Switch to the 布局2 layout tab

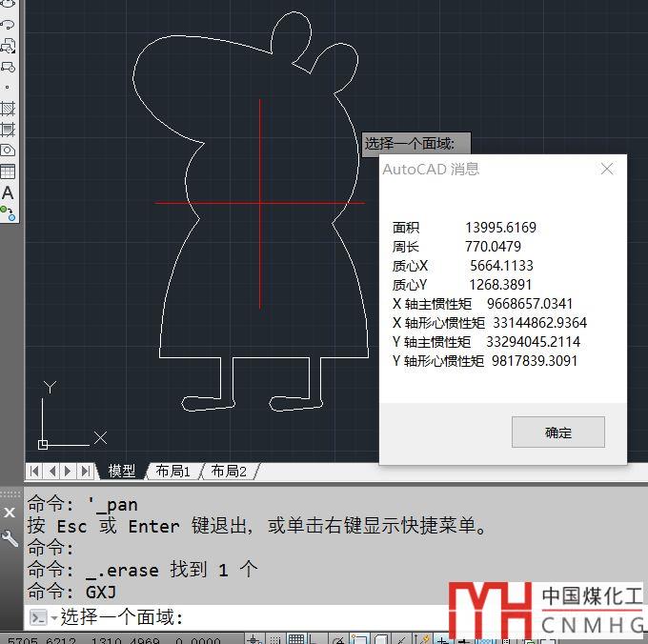pos(229,472)
